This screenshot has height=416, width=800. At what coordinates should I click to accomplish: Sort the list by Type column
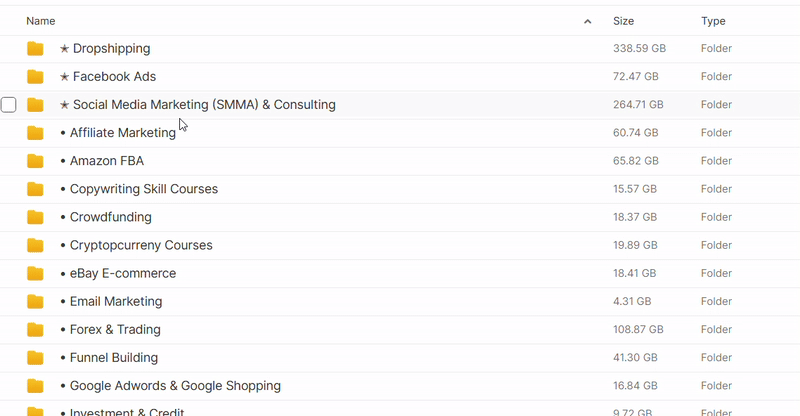713,21
